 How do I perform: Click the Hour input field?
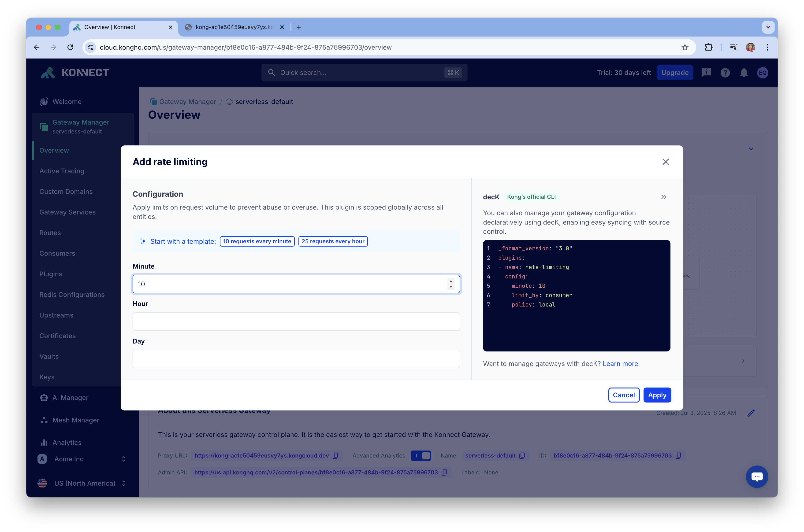coord(296,321)
